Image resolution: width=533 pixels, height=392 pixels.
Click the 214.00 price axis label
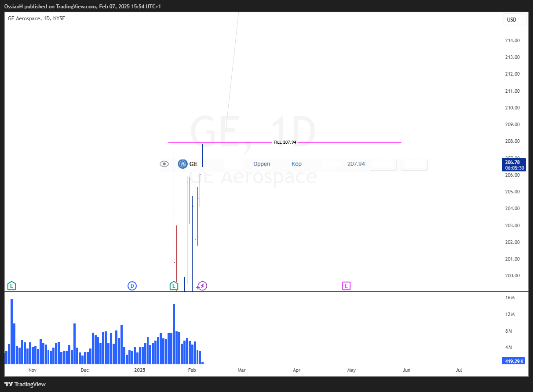(512, 40)
